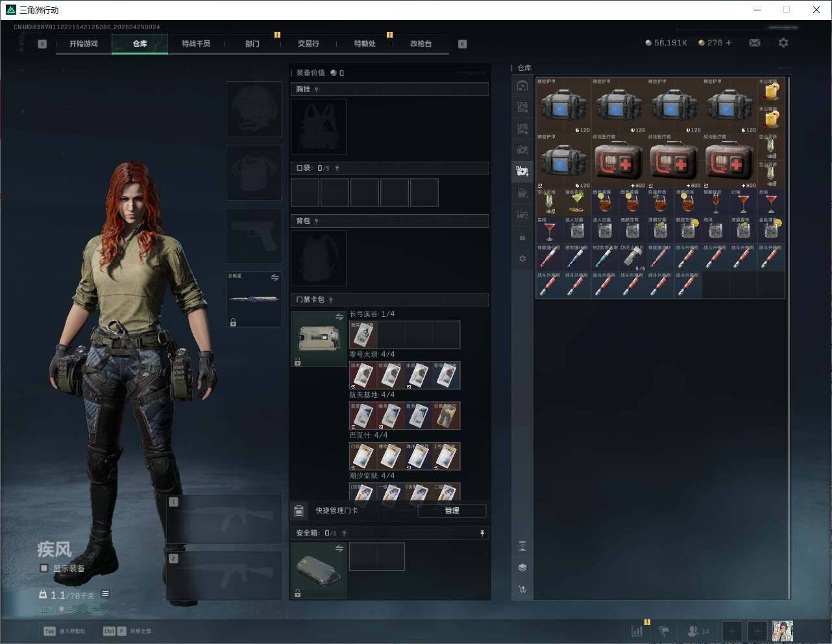The height and width of the screenshot is (644, 832).
Task: Open the 部门 tab
Action: point(252,43)
